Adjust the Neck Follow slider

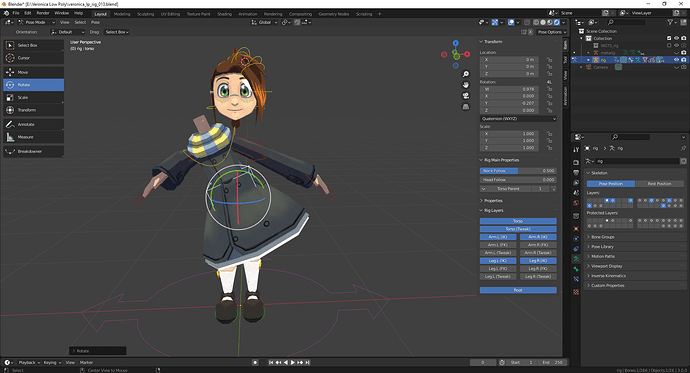[518, 171]
